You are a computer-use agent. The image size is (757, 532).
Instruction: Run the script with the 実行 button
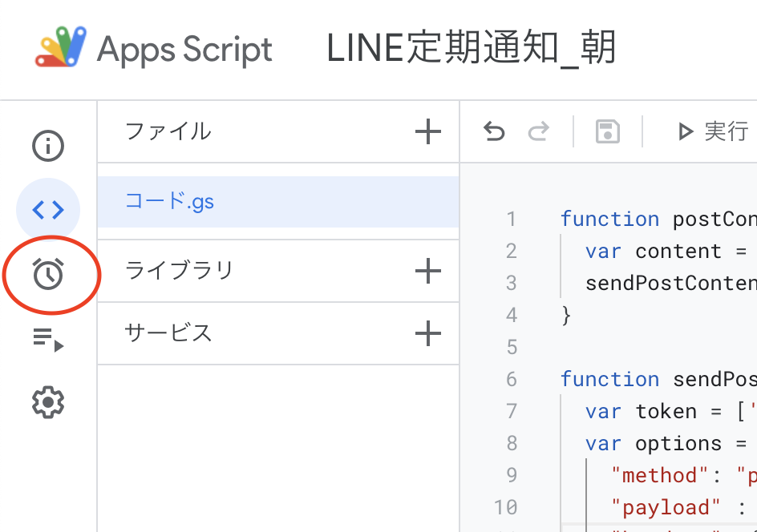coord(718,131)
